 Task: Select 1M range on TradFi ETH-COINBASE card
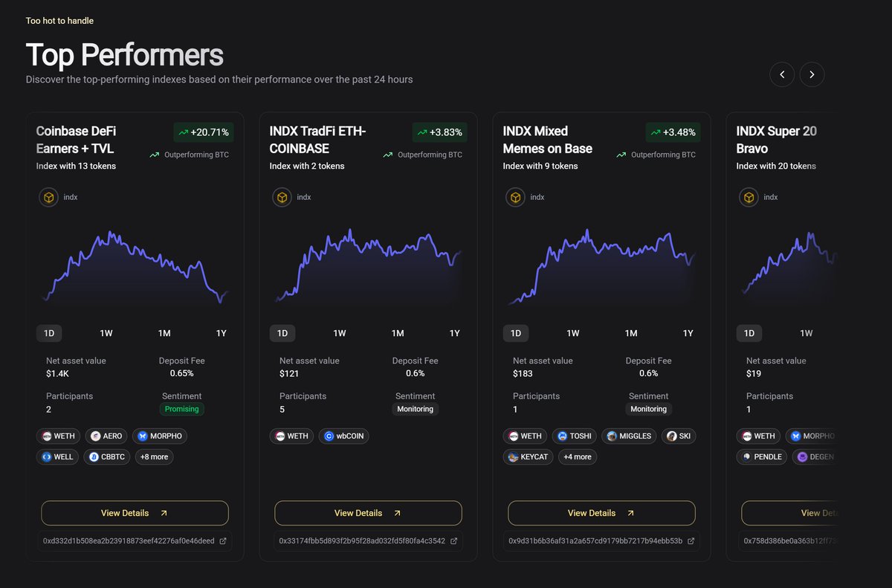[398, 333]
